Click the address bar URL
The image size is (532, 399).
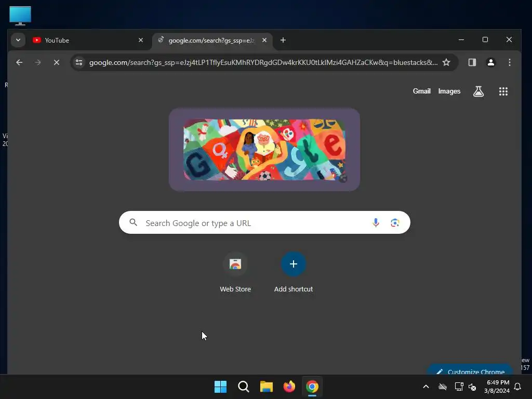click(263, 62)
